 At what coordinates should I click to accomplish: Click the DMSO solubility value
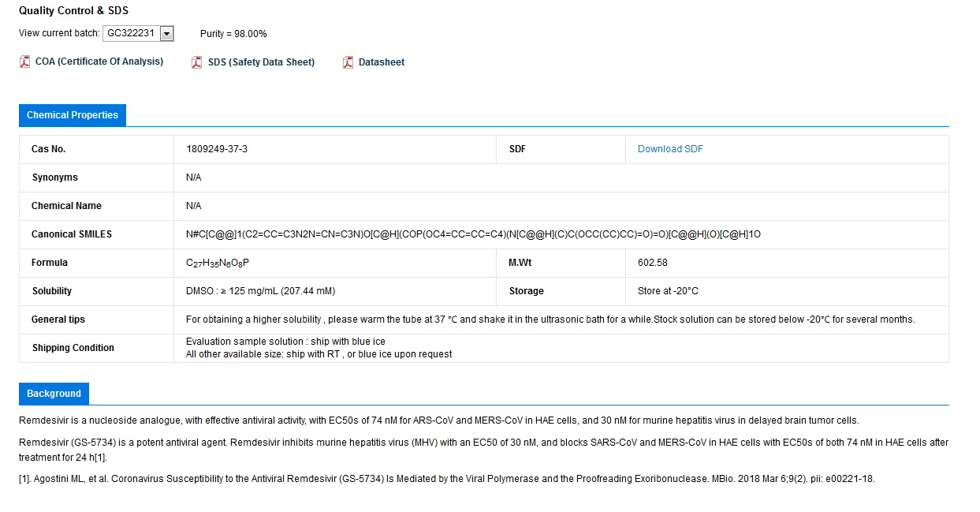pos(260,291)
